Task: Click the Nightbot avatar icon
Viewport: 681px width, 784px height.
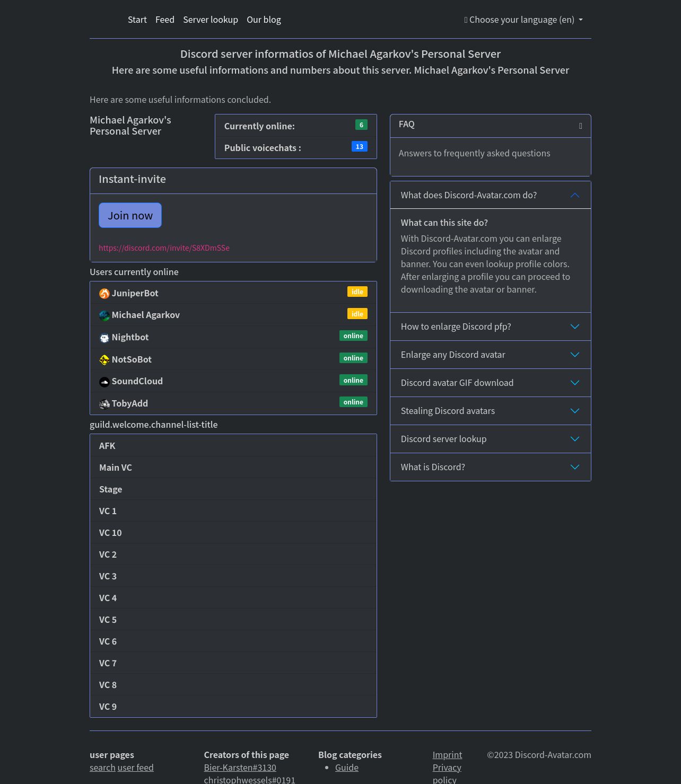Action: pos(104,338)
